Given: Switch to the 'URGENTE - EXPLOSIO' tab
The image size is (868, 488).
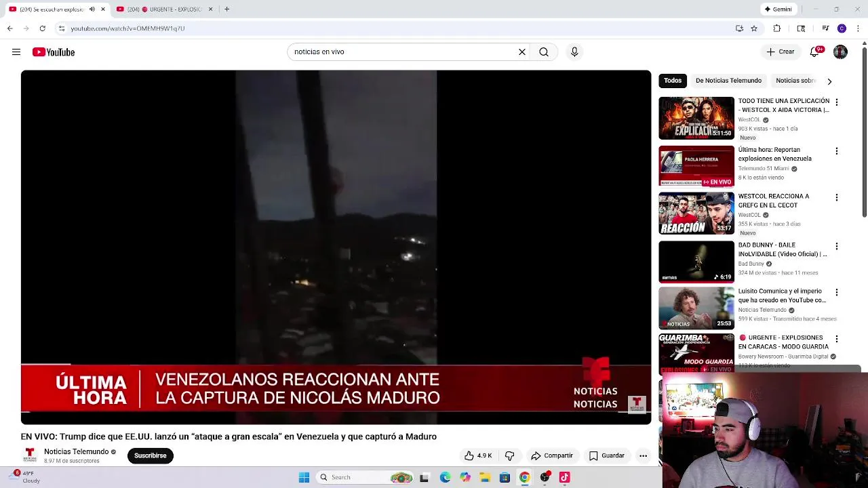Looking at the screenshot, I should pos(165,9).
